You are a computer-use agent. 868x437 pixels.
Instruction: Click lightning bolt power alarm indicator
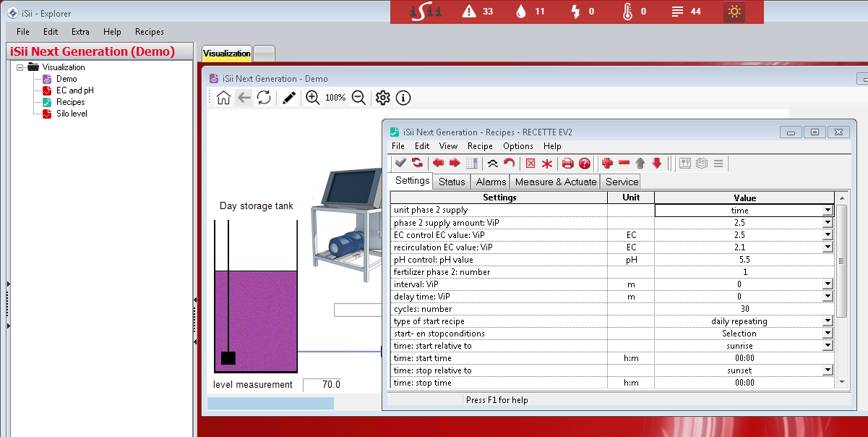click(583, 12)
